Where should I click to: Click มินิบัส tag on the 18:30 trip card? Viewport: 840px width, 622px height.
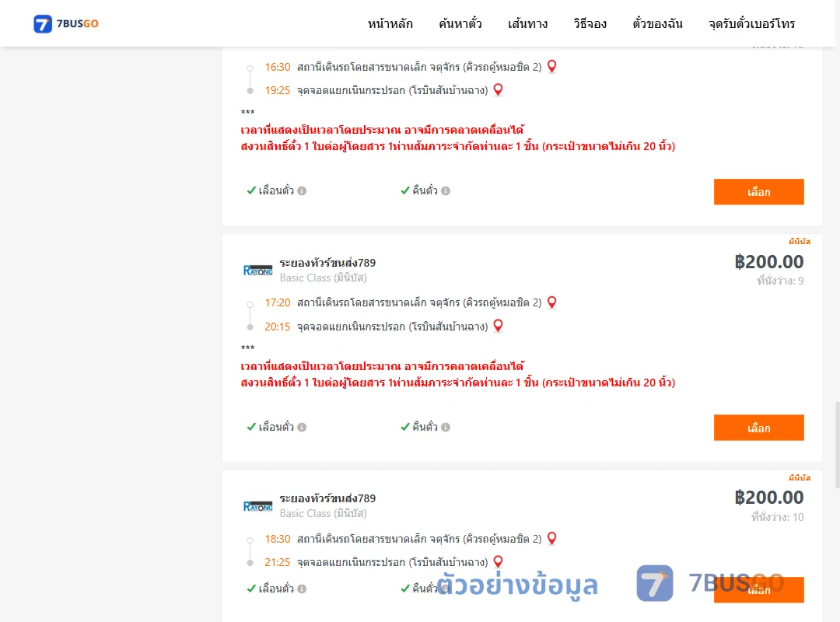[800, 478]
